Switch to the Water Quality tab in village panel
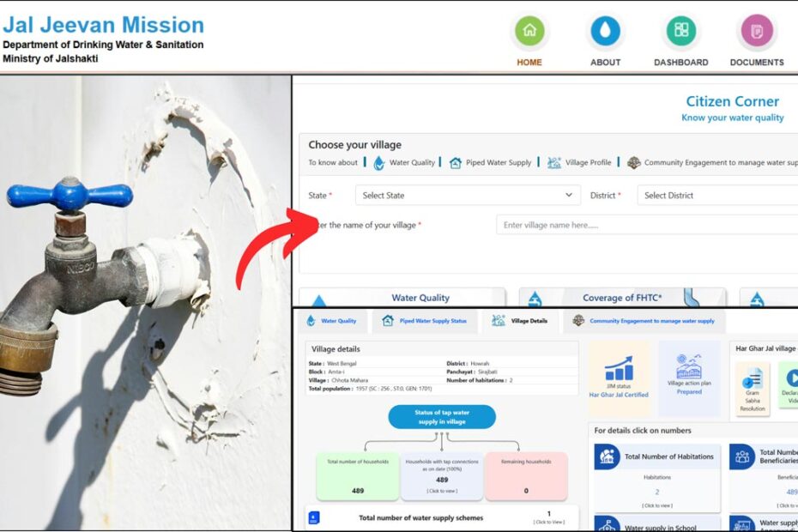Viewport: 798px width, 532px height. tap(332, 321)
